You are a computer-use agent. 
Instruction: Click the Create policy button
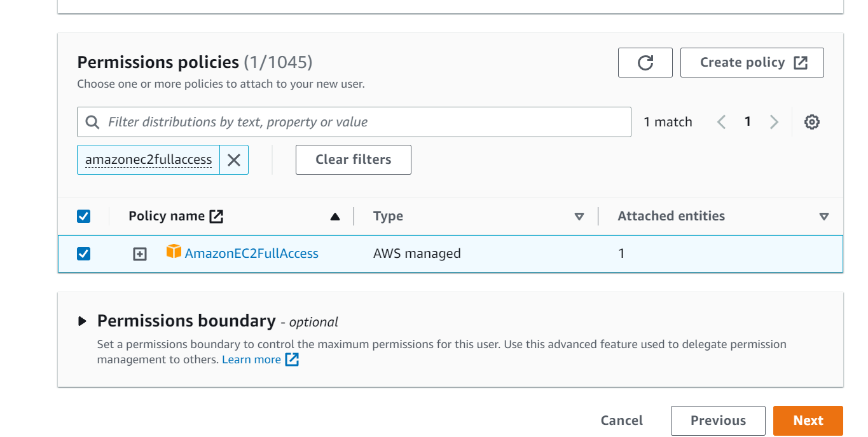click(752, 63)
